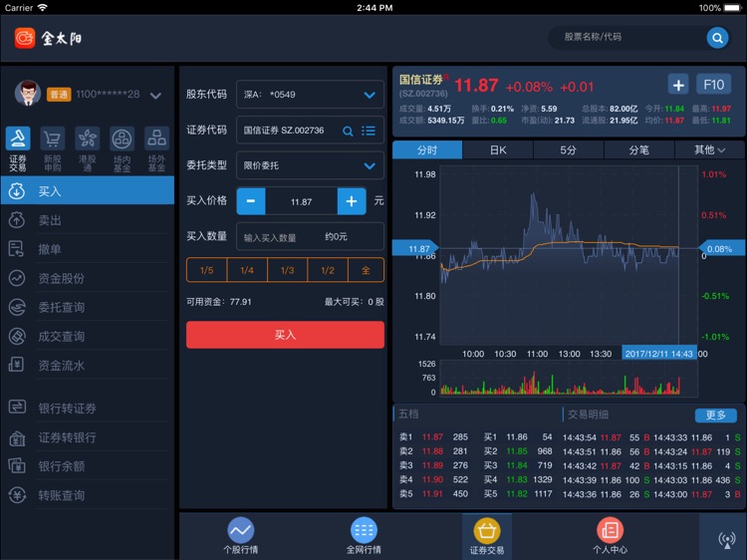This screenshot has width=747, height=560.
Task: Click the 11.87 price marker on chart
Action: coord(415,249)
